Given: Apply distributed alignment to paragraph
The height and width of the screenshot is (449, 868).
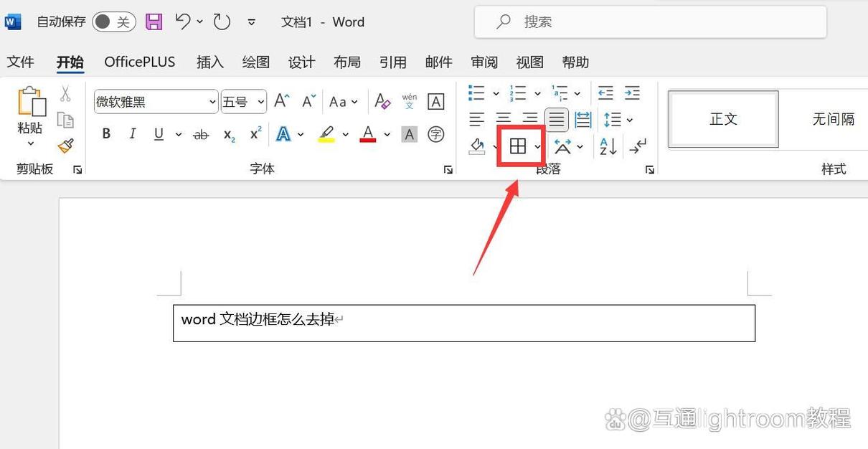Looking at the screenshot, I should click(582, 120).
